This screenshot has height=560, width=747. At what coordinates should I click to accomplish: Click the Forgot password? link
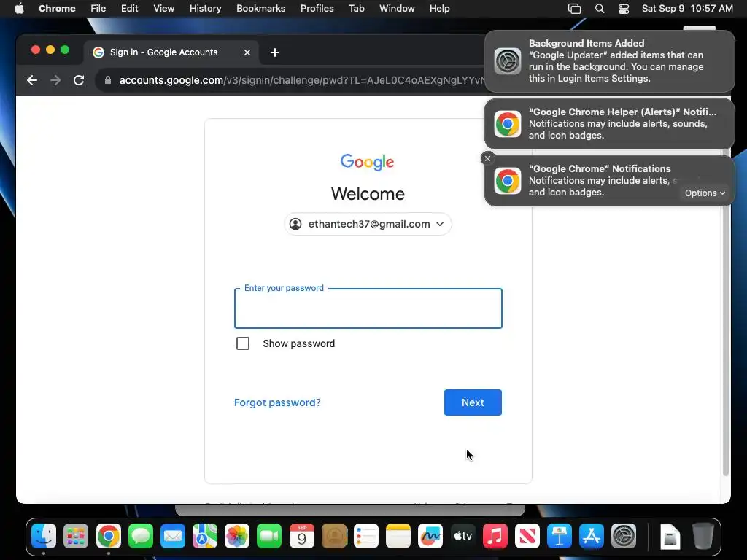pyautogui.click(x=277, y=402)
